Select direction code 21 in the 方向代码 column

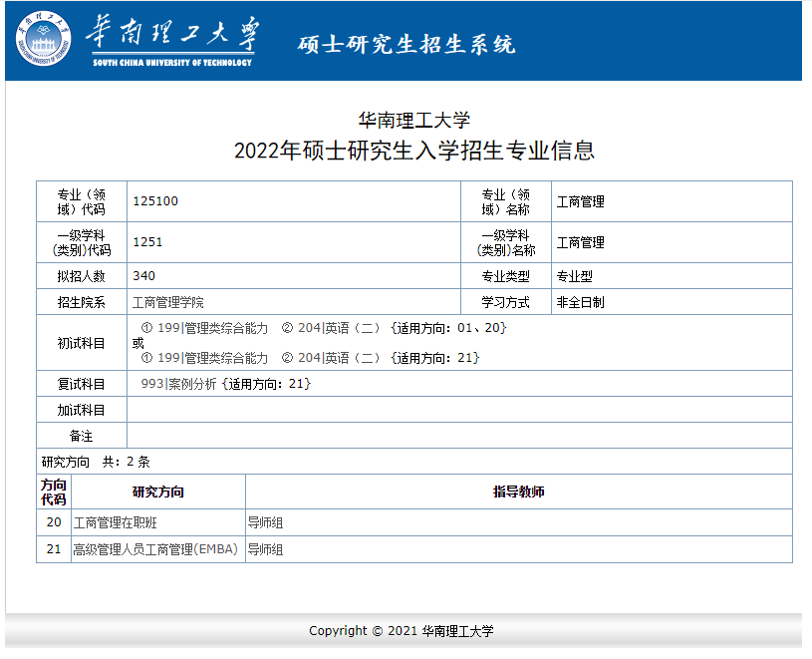click(x=54, y=549)
